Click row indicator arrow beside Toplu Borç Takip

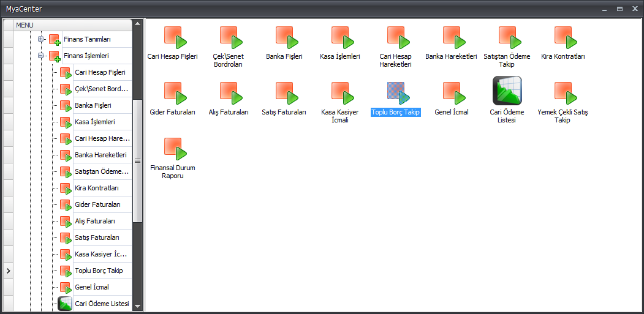[x=8, y=271]
